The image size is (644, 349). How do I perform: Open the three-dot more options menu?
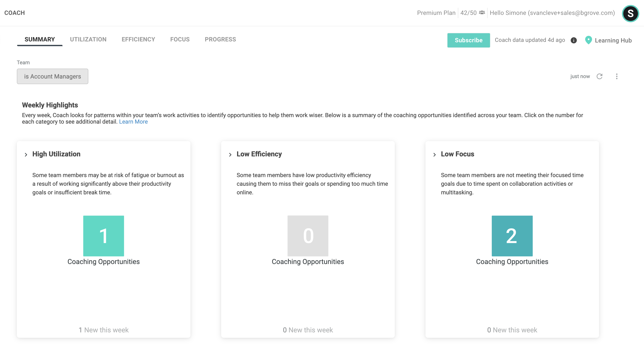pyautogui.click(x=617, y=76)
